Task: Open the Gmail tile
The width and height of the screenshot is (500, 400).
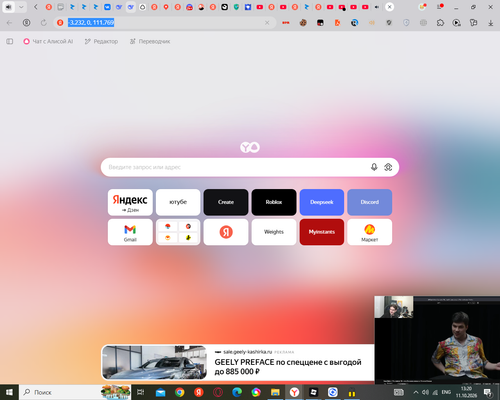Action: click(130, 232)
